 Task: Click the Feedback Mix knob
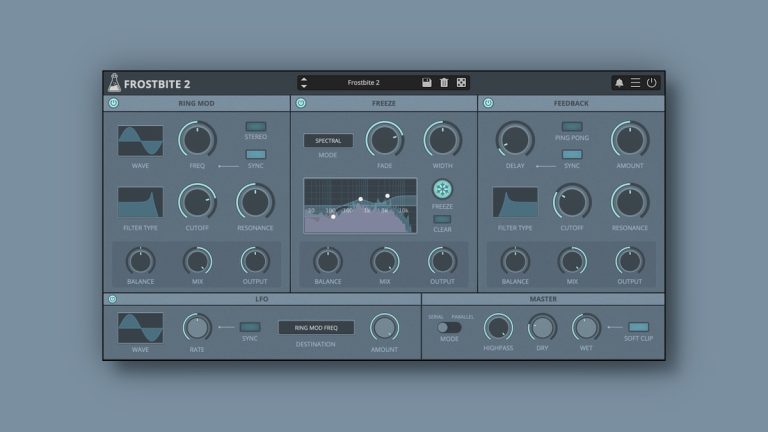pyautogui.click(x=572, y=261)
